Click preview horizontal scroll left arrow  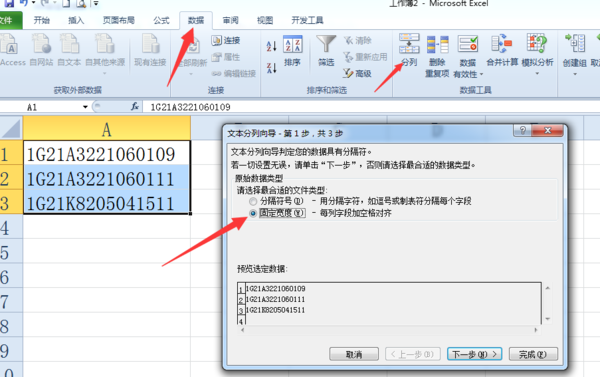242,330
